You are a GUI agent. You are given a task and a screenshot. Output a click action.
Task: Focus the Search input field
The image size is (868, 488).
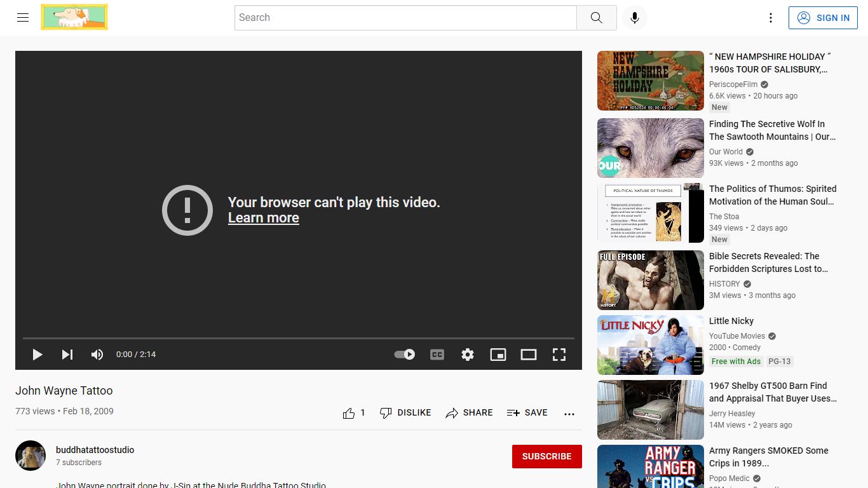click(405, 18)
